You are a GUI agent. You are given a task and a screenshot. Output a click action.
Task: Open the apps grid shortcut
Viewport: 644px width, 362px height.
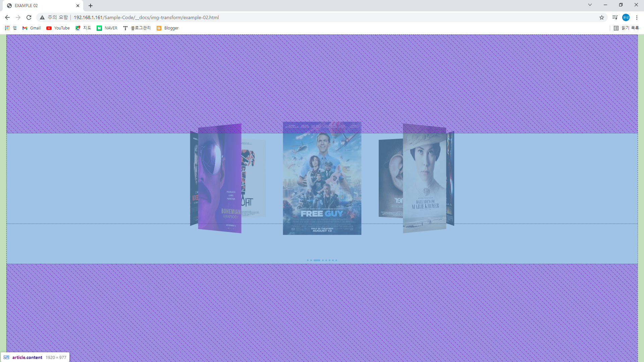(x=7, y=28)
